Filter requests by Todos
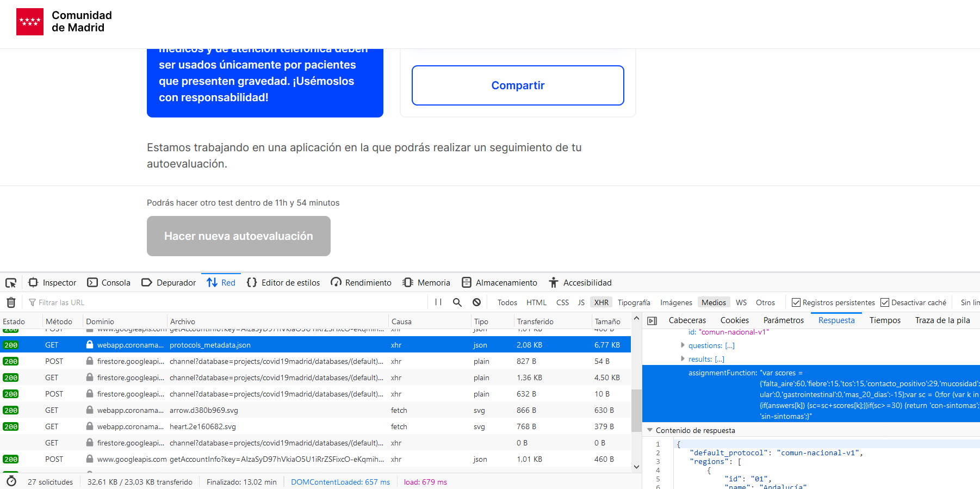 (507, 302)
